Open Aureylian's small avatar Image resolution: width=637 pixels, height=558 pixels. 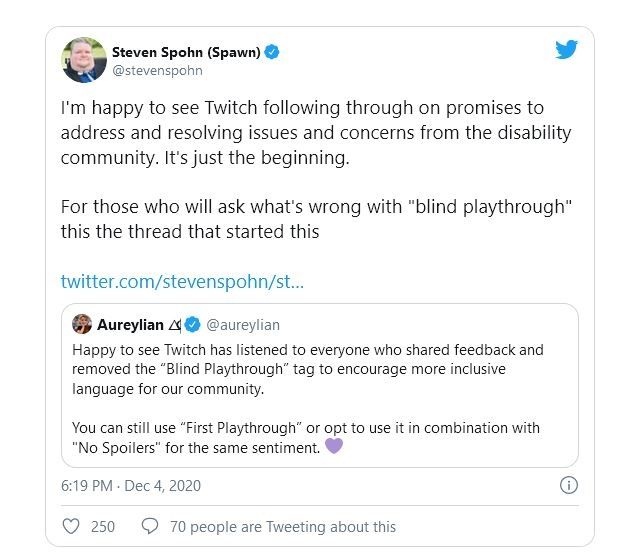point(82,324)
